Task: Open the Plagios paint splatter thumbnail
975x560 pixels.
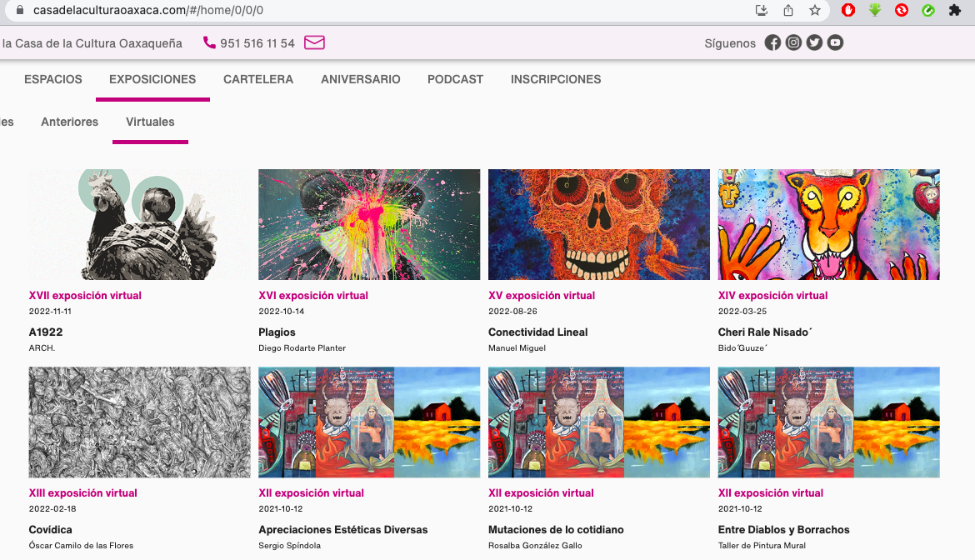Action: click(x=369, y=225)
